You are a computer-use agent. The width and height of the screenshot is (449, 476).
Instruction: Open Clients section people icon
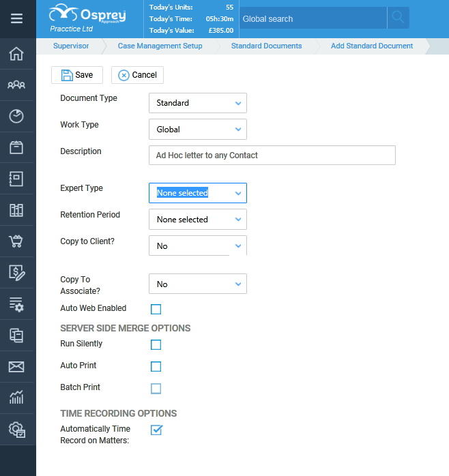coord(16,85)
